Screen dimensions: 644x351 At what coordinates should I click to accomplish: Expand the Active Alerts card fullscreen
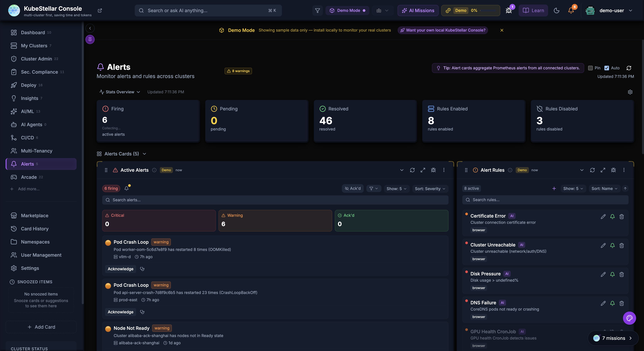(x=423, y=170)
